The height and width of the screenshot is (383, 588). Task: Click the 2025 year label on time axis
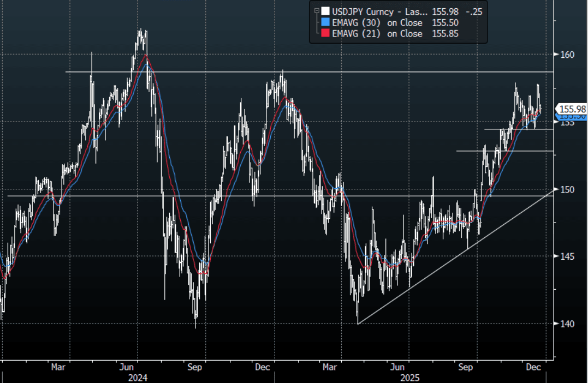[409, 377]
